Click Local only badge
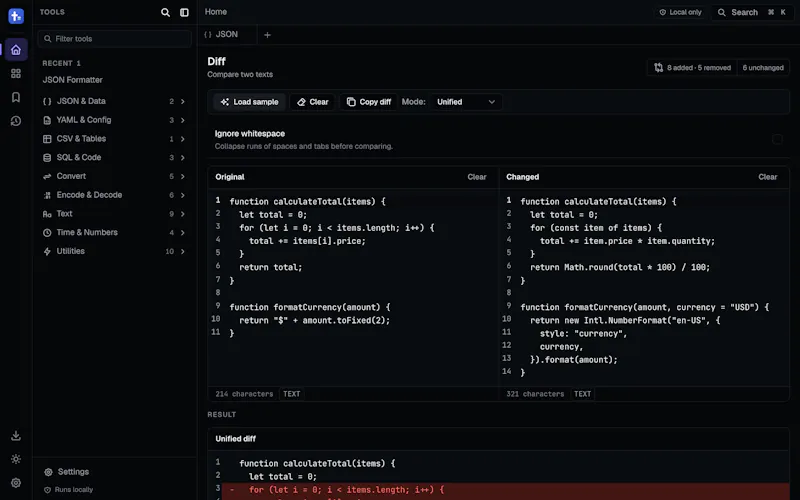Screen dimensions: 800x500 (x=681, y=12)
